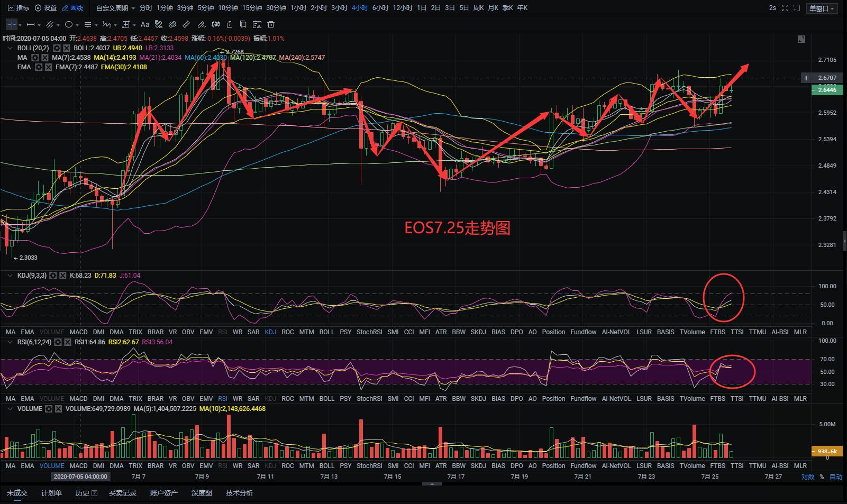Click the lock drawings icon
Screen dimensions: 847x504
click(x=229, y=24)
